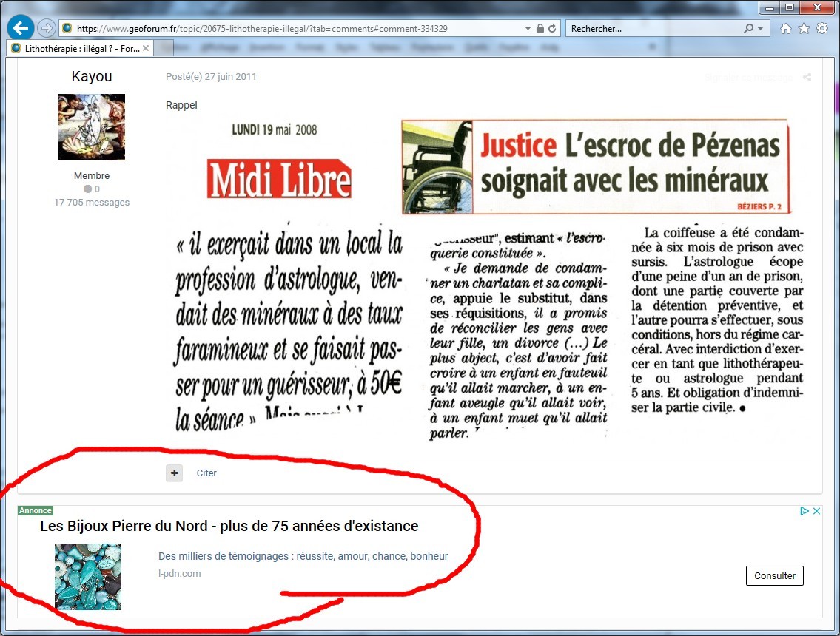Click the browser Back arrow button

point(21,29)
